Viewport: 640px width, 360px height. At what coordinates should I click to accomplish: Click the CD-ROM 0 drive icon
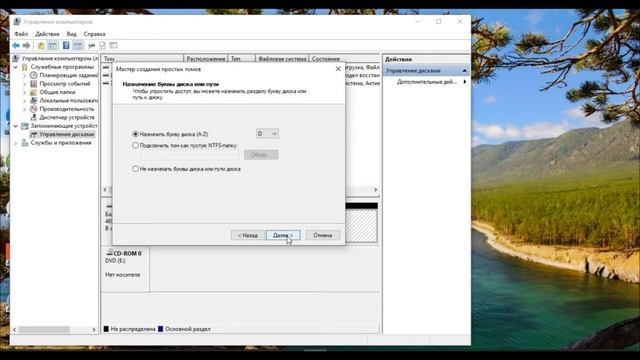pos(109,253)
